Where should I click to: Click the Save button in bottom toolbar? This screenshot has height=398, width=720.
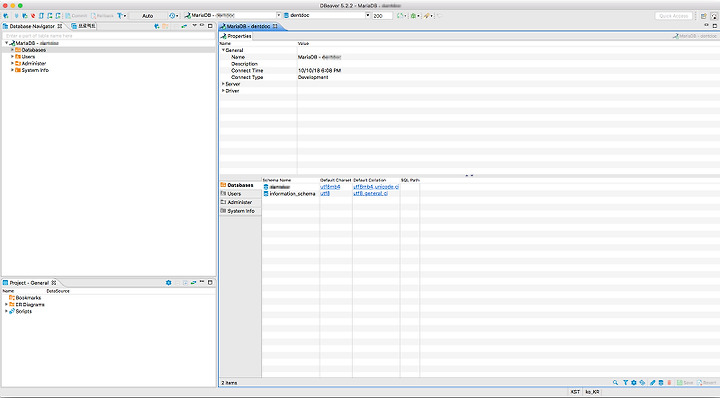(685, 382)
